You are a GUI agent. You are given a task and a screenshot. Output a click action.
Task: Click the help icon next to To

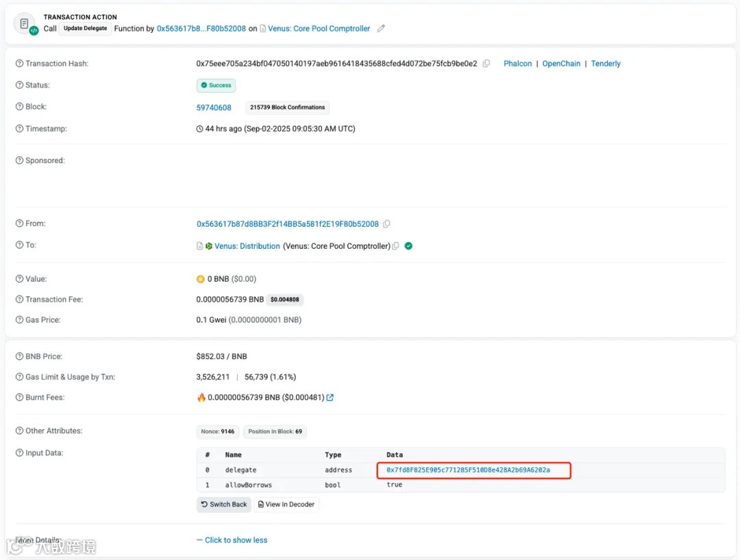point(19,245)
